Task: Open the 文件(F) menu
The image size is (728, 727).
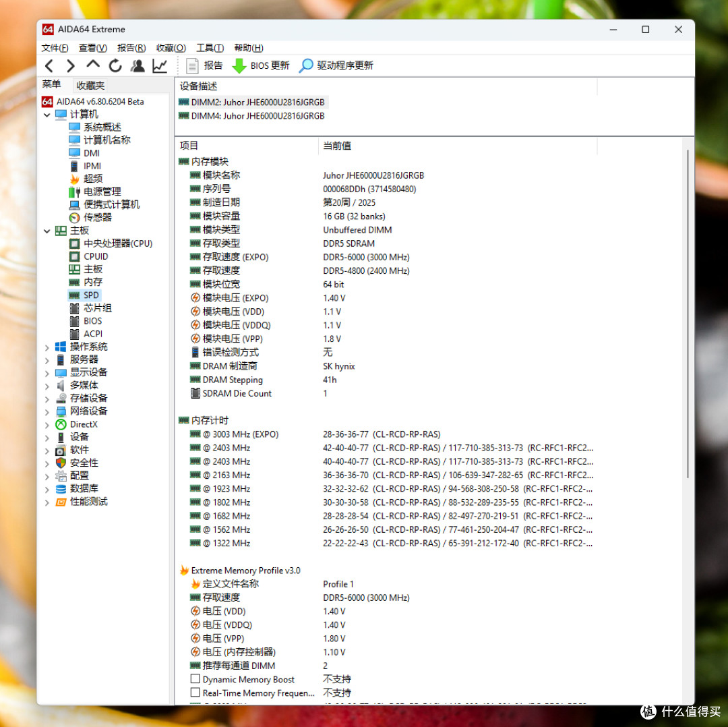Action: pos(55,48)
